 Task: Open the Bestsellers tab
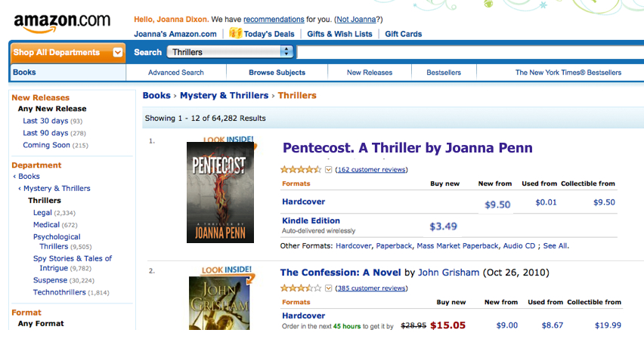(444, 72)
